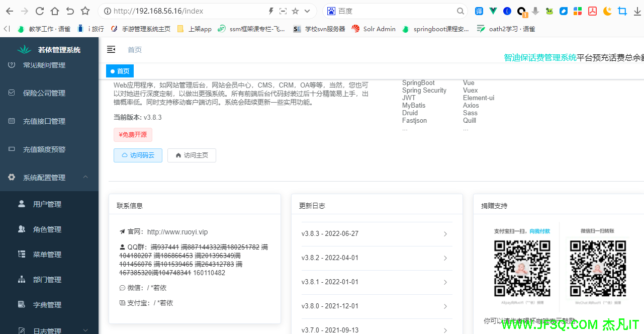
Task: Click the 若依管理系统 lotus logo
Action: (24, 49)
